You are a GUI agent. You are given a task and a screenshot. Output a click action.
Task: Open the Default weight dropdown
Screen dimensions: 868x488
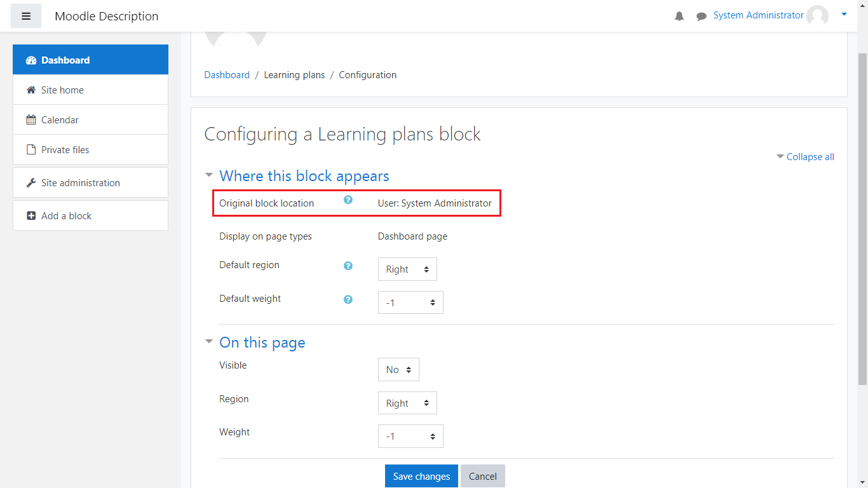click(x=410, y=302)
